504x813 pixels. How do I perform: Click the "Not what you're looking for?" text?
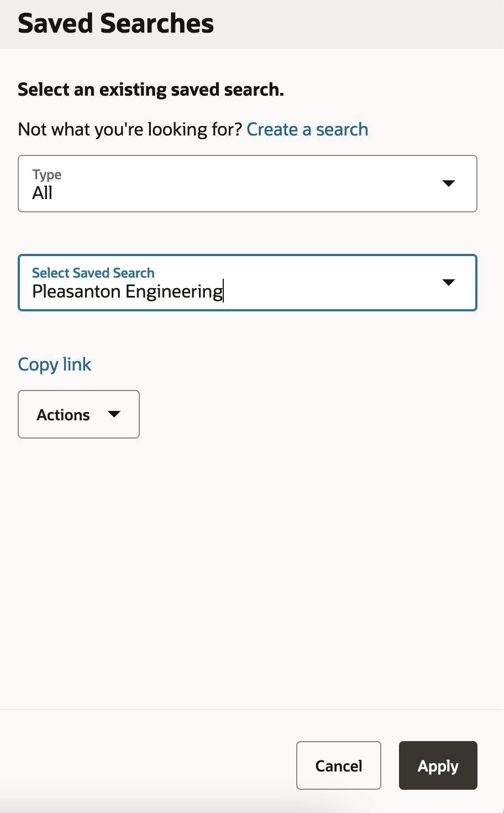click(130, 129)
